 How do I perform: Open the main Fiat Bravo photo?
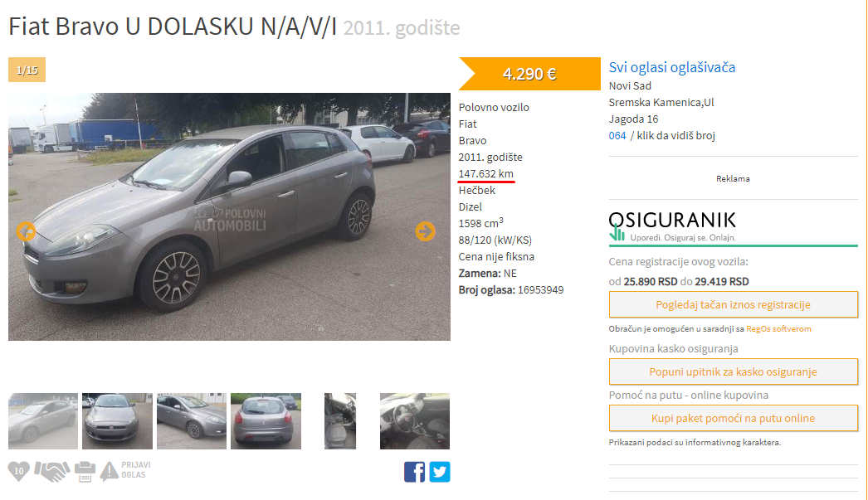[229, 216]
